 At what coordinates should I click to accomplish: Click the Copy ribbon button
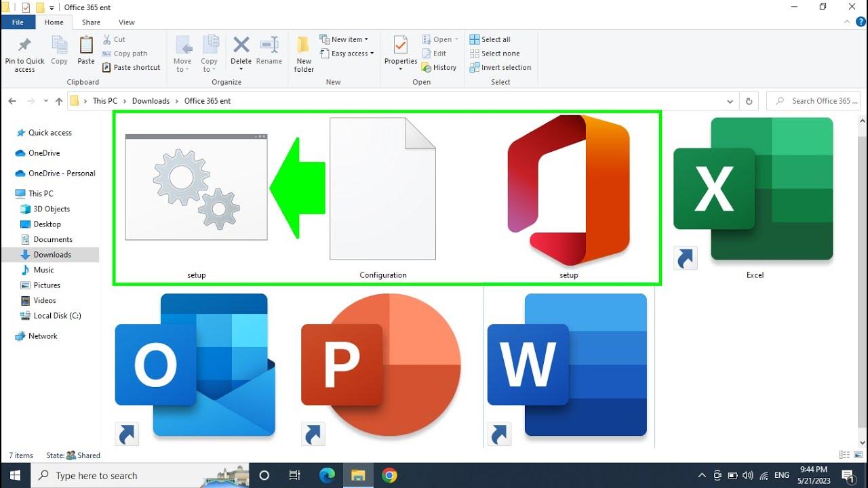coord(60,51)
